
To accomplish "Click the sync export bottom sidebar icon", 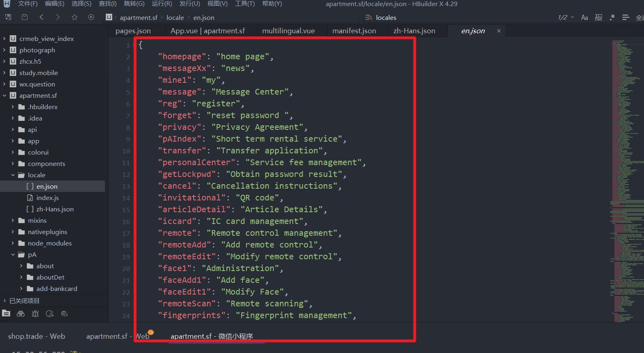I will click(50, 314).
